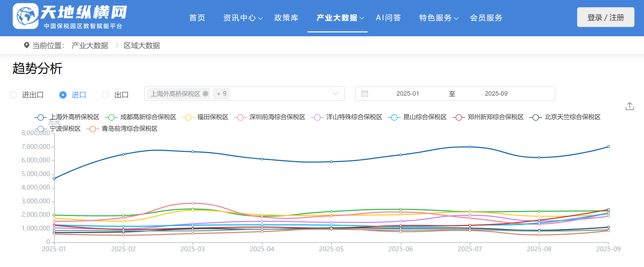Click the calendar icon in date range
Screen dimensions: 644x267
(364, 94)
